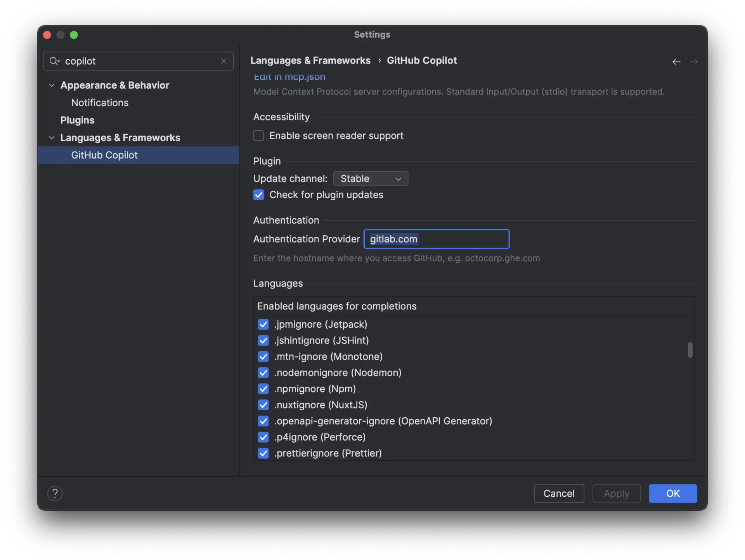Click the languages list scrollbar thumb
The image size is (745, 560).
(x=690, y=350)
